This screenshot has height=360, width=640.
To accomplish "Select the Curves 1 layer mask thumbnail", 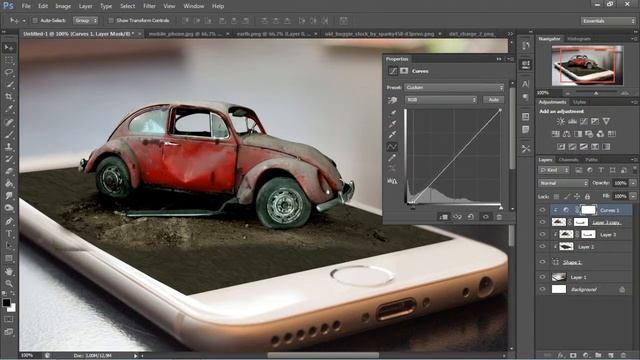I will click(588, 210).
